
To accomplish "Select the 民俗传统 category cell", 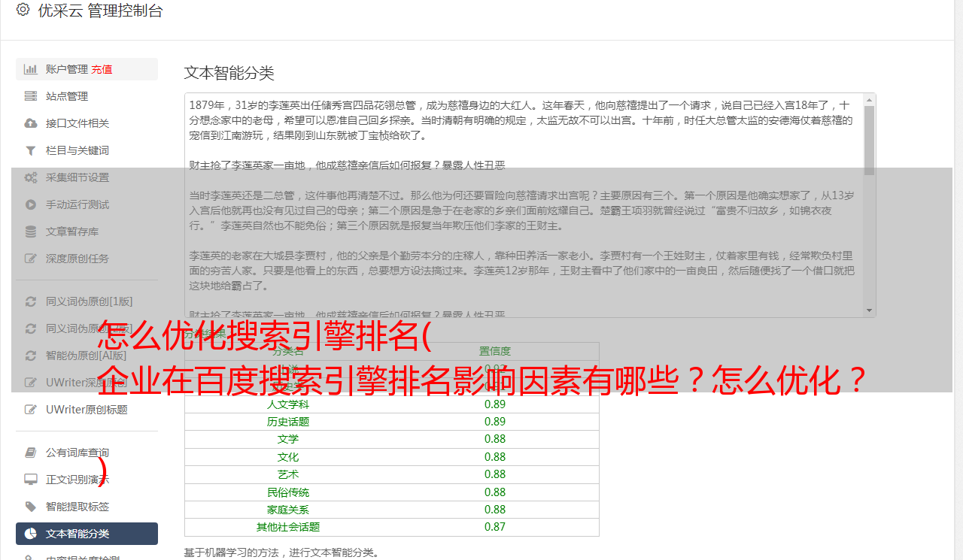I will [288, 492].
